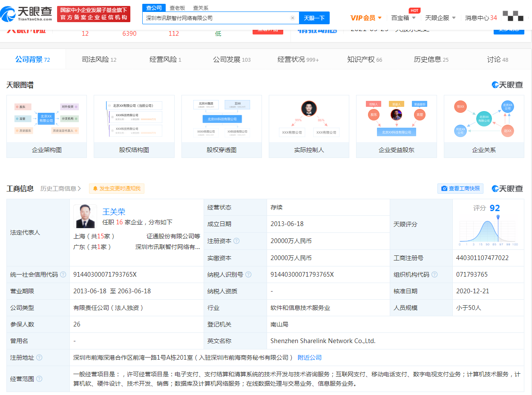The height and width of the screenshot is (395, 532).
Task: Click the 查看工商快照 button
Action: click(x=460, y=189)
